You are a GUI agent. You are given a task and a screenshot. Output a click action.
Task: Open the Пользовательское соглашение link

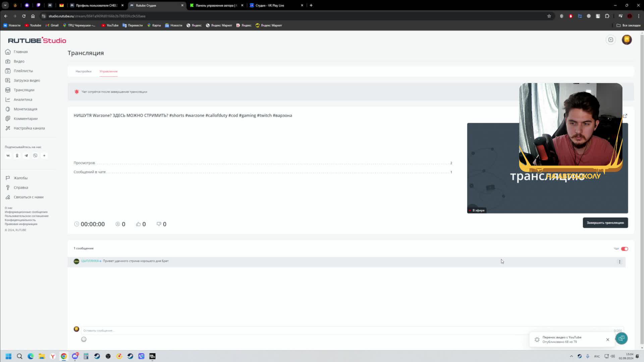(26, 216)
